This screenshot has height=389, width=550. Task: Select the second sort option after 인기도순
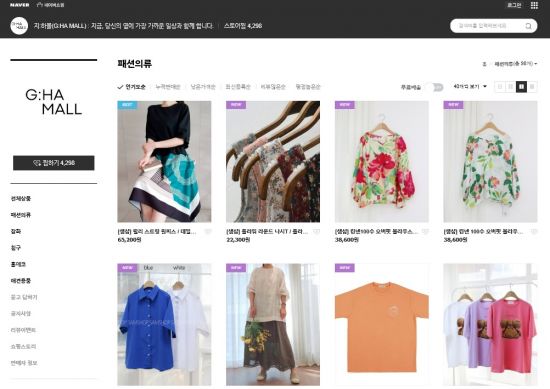[x=203, y=87]
